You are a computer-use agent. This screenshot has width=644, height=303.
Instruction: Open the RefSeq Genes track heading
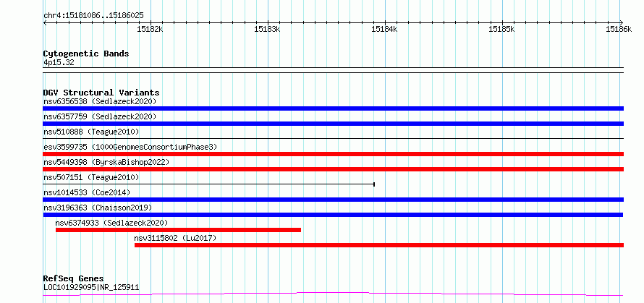(x=74, y=279)
